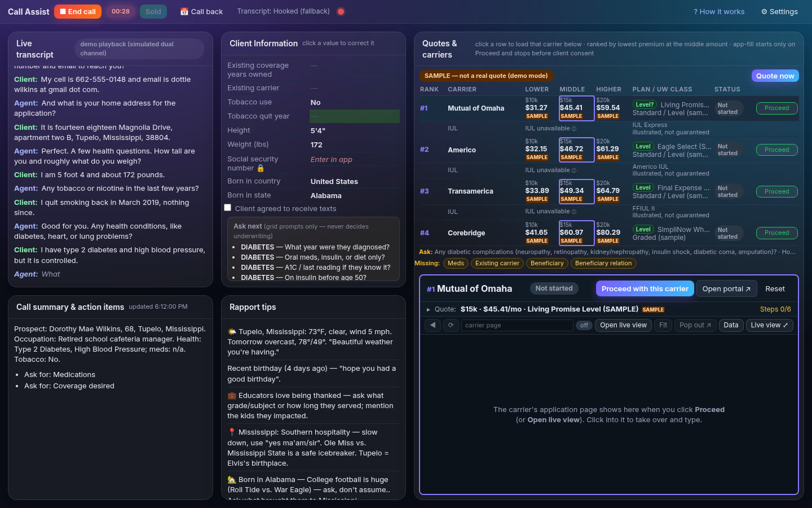Click the SAMPLE demo mode banner

pos(486,76)
